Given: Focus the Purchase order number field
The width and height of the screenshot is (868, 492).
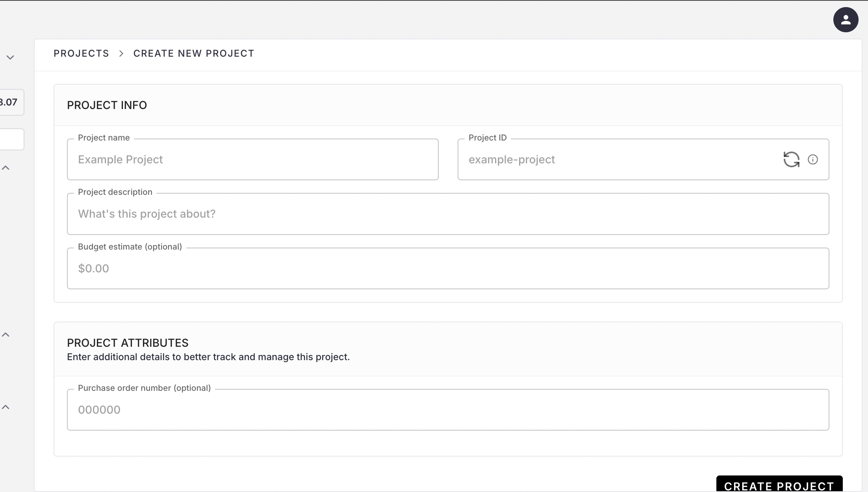Looking at the screenshot, I should (447, 410).
